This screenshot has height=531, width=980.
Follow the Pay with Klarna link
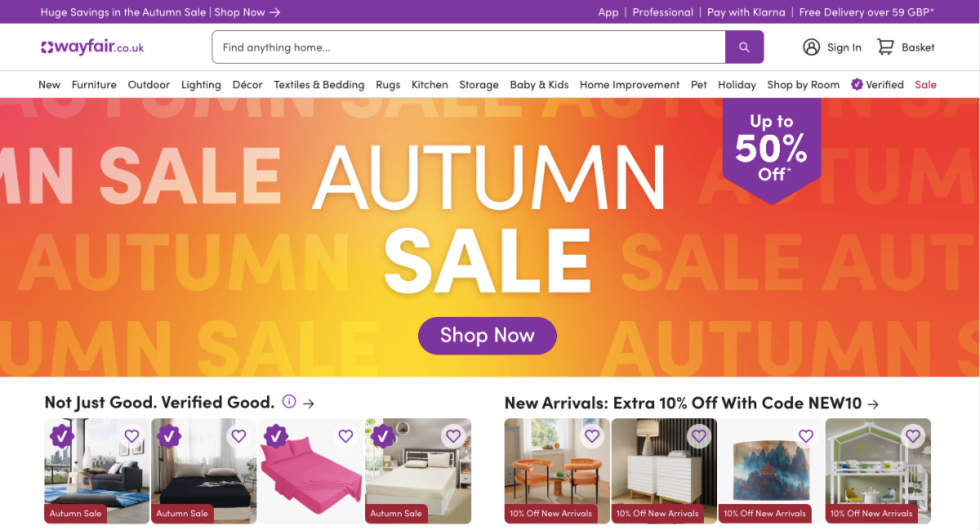(746, 12)
